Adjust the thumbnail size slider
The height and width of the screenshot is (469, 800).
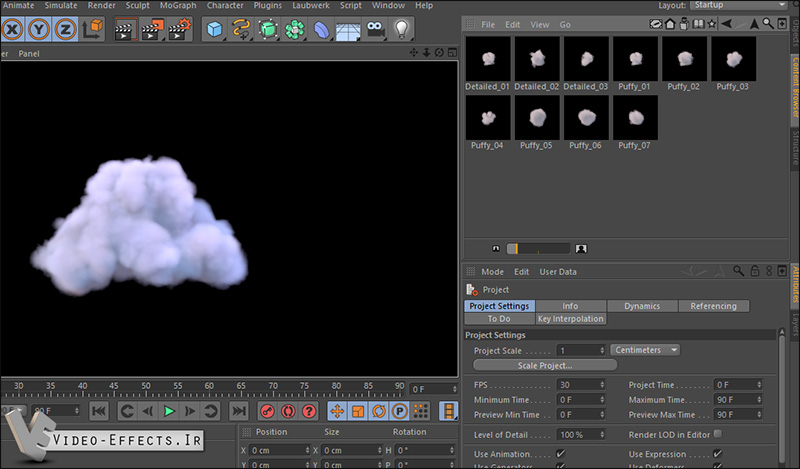538,249
